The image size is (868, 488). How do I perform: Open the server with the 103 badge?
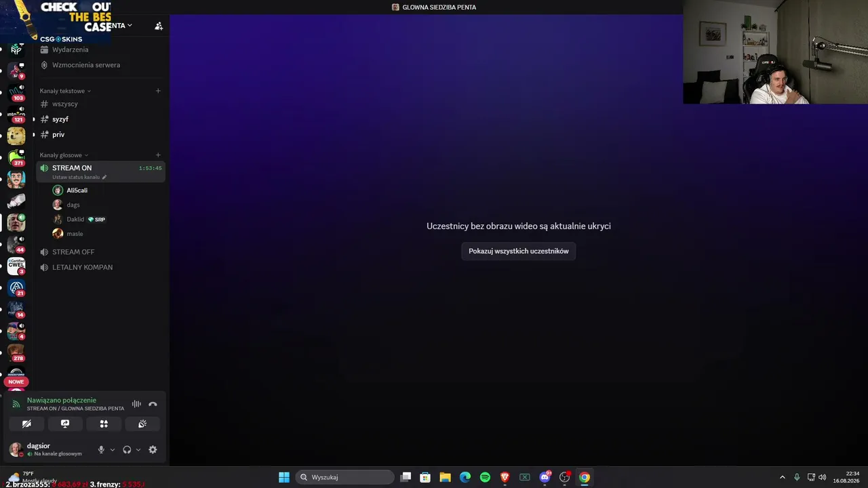tap(16, 93)
